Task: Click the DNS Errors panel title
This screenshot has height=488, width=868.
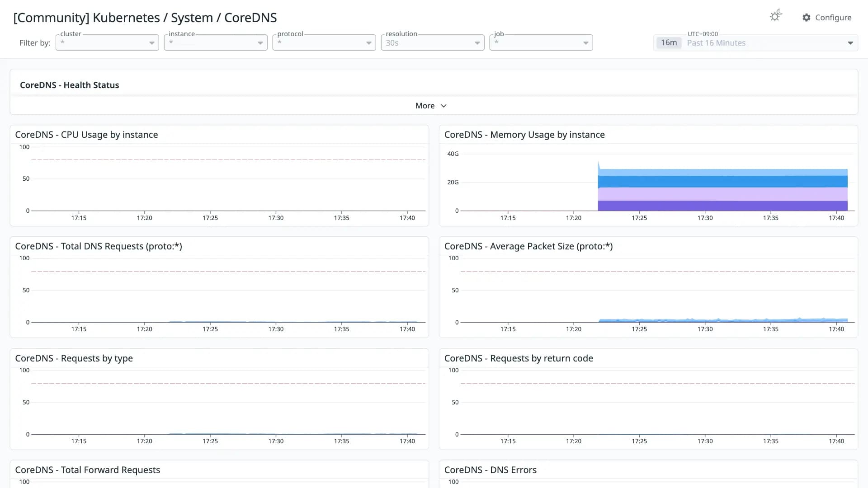Action: coord(491,470)
